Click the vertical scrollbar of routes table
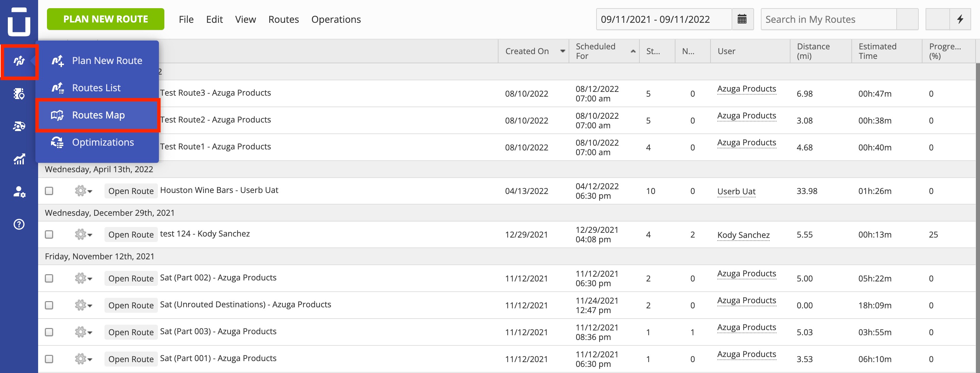980x373 pixels. pos(977,218)
